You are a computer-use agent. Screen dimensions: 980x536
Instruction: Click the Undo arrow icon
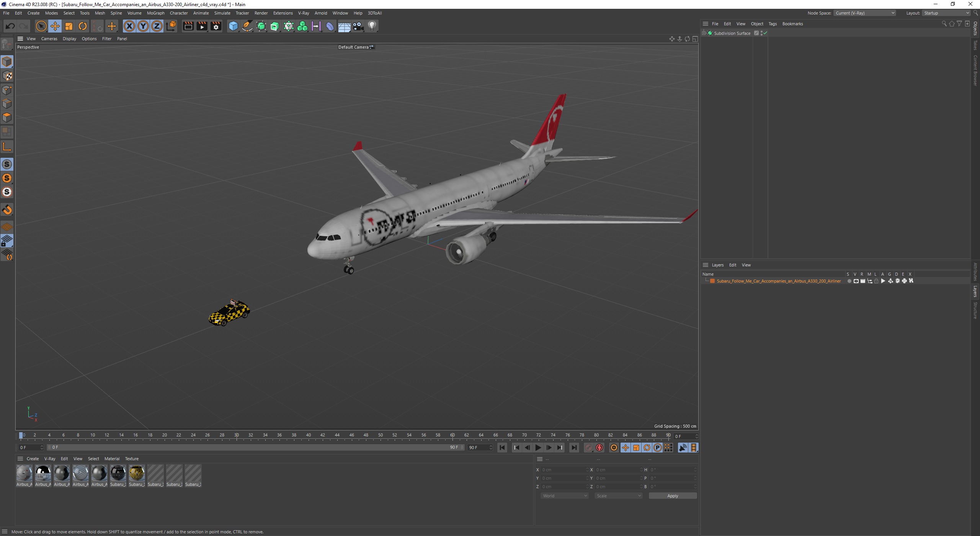coord(10,26)
